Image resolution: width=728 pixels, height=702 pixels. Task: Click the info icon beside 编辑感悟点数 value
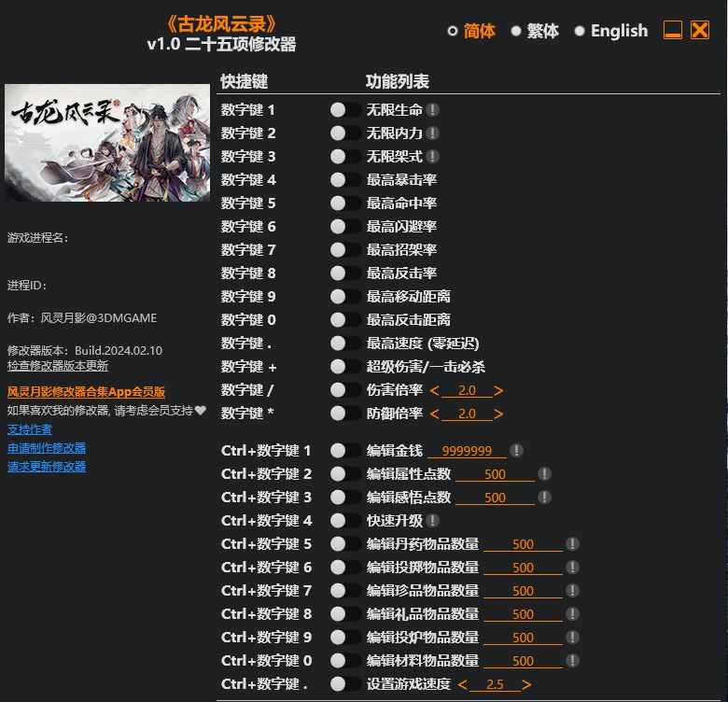(544, 498)
